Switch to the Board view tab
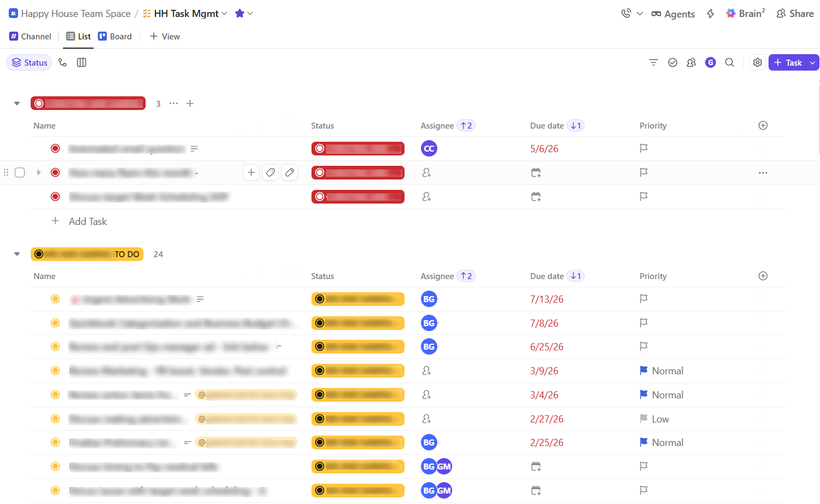 (115, 36)
